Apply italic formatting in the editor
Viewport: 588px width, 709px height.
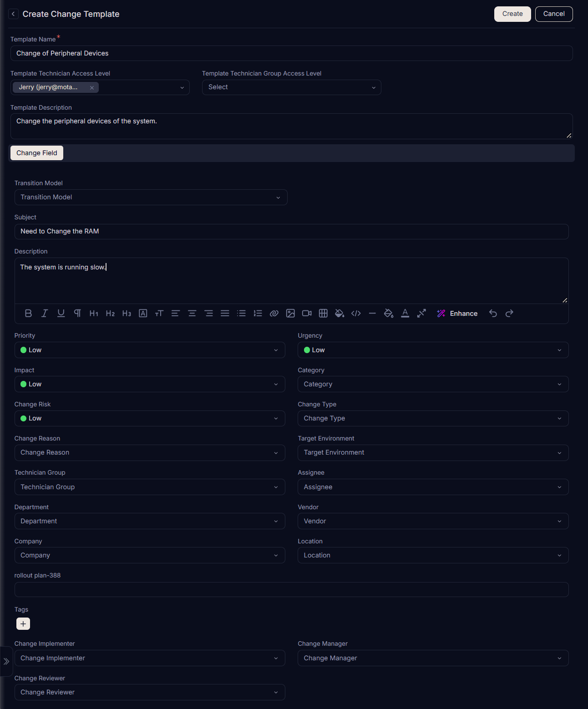click(45, 313)
